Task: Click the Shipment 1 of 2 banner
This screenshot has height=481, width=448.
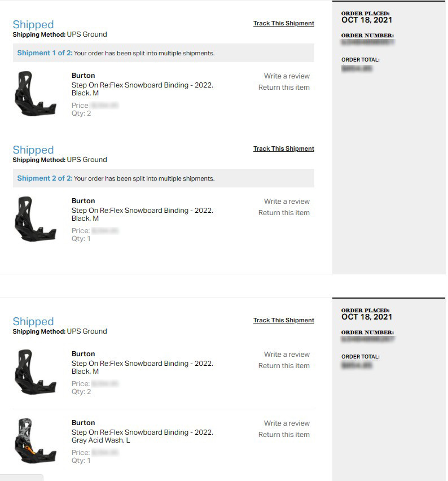Action: pyautogui.click(x=163, y=53)
